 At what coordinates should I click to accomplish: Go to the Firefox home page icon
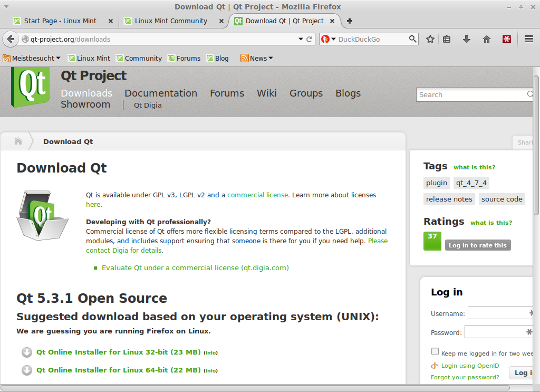pyautogui.click(x=487, y=39)
